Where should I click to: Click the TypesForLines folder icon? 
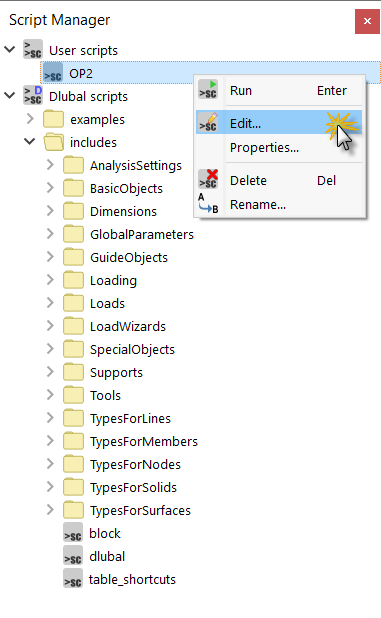click(x=73, y=418)
